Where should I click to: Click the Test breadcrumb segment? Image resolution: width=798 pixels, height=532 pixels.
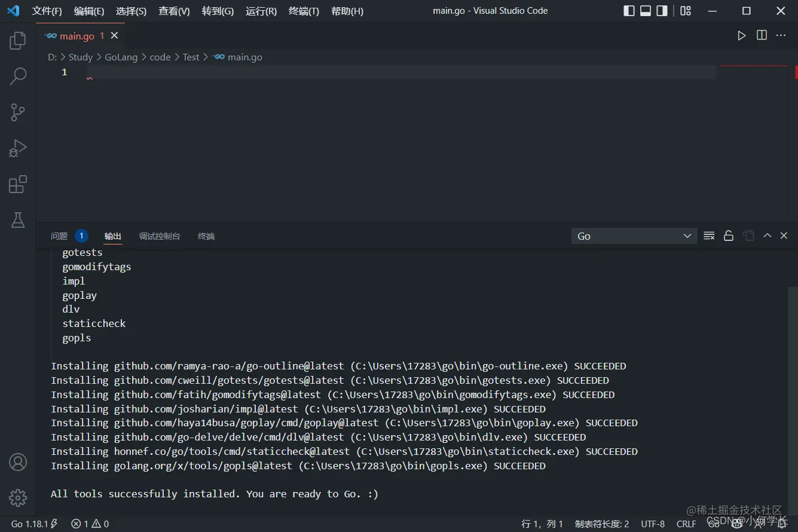click(191, 57)
